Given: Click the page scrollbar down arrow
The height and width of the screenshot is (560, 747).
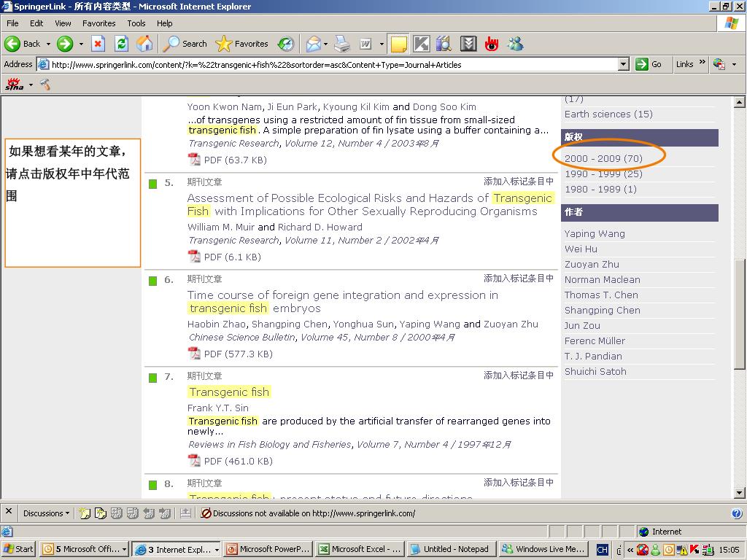Looking at the screenshot, I should [739, 493].
